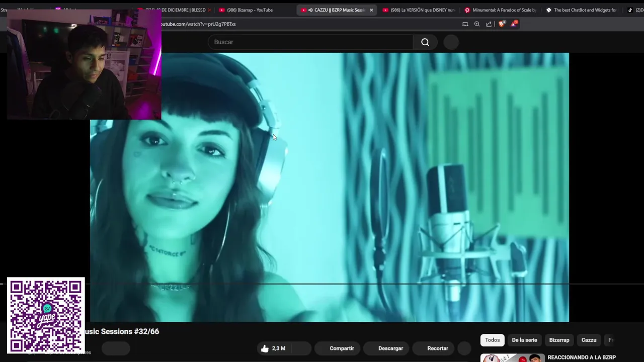Open the TikTok browser tab
Viewport: 644px width, 362px height.
point(634,10)
